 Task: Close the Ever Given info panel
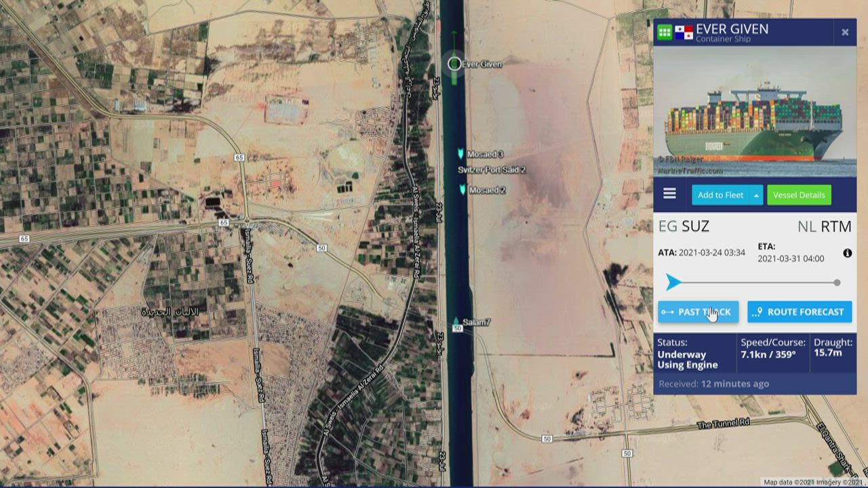tap(845, 32)
